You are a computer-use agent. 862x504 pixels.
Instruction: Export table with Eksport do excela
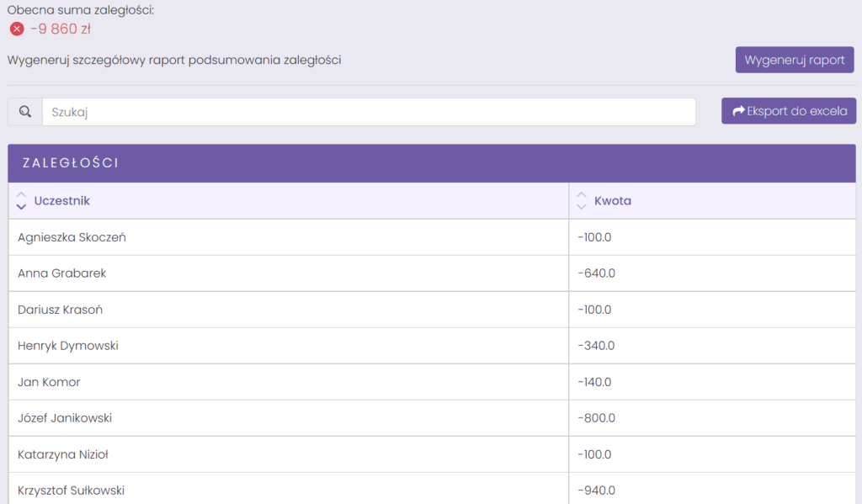point(788,111)
